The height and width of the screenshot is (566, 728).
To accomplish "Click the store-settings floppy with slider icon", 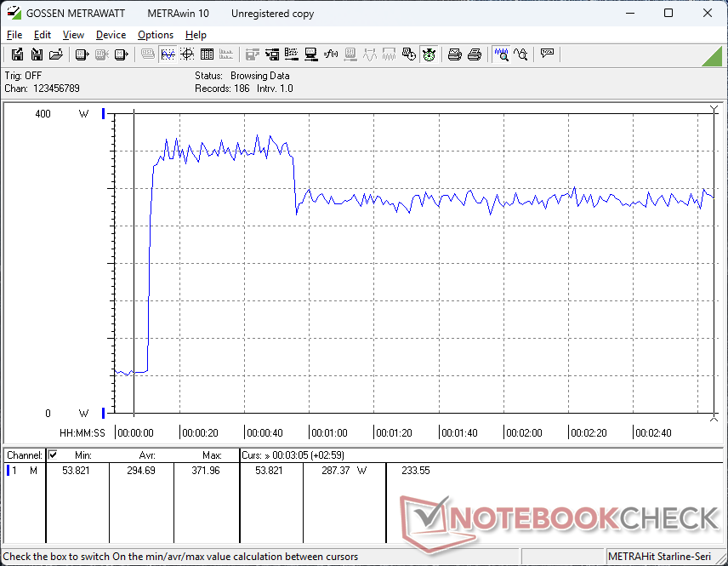I will click(272, 54).
